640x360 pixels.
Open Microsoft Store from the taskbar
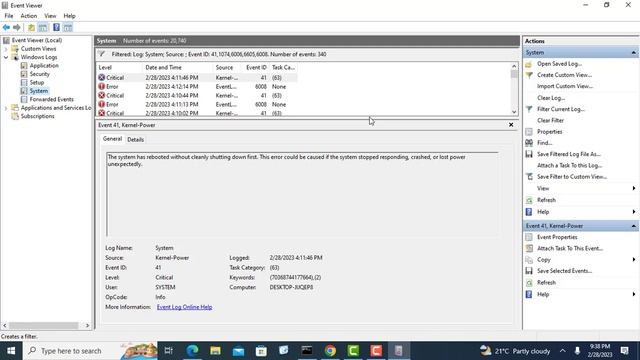(261, 351)
